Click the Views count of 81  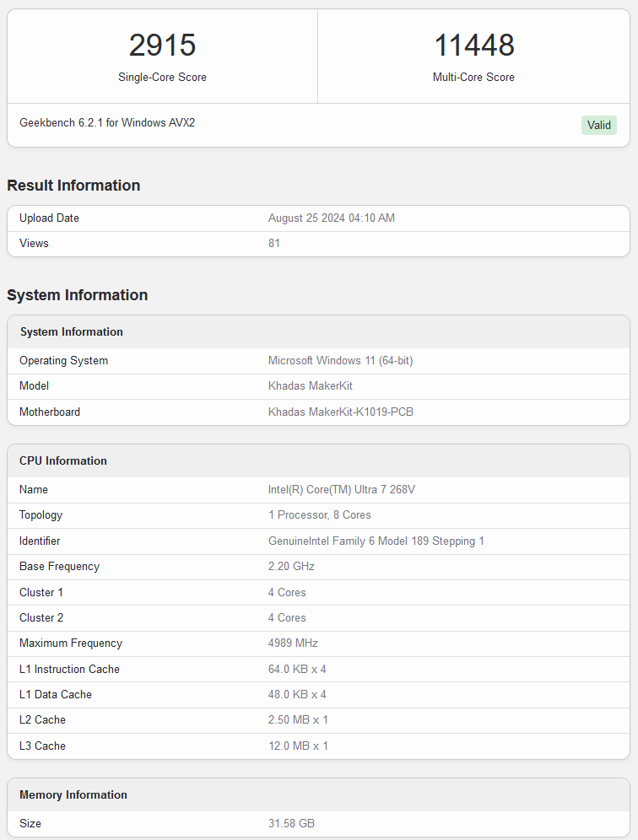tap(274, 244)
